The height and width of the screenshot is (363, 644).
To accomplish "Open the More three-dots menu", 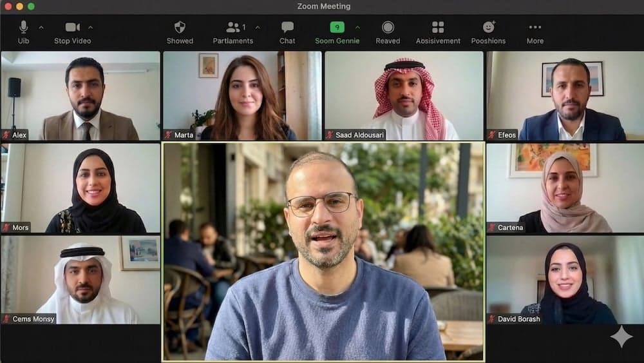I will [535, 27].
